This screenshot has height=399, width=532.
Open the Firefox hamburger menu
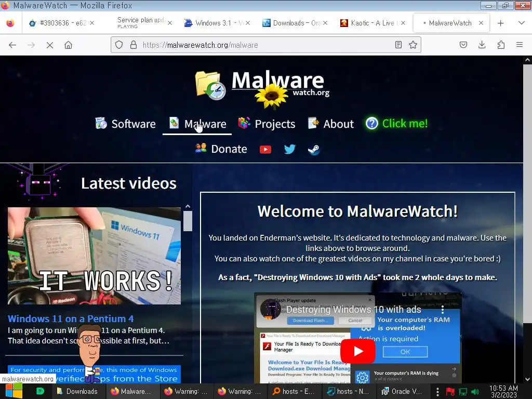tap(520, 45)
